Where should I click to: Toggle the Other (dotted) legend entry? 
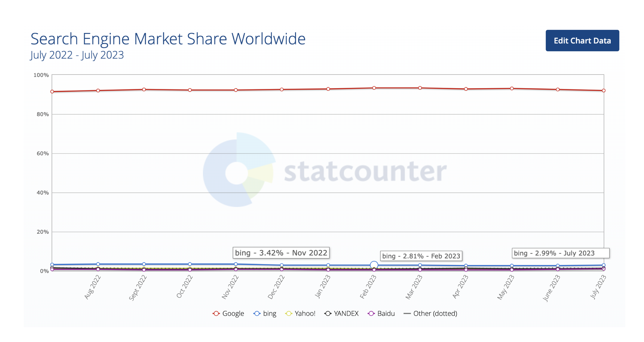tap(430, 313)
